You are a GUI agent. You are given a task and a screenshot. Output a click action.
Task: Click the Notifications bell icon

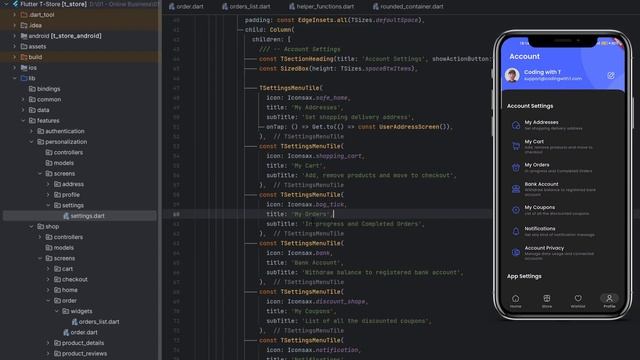[x=516, y=231]
